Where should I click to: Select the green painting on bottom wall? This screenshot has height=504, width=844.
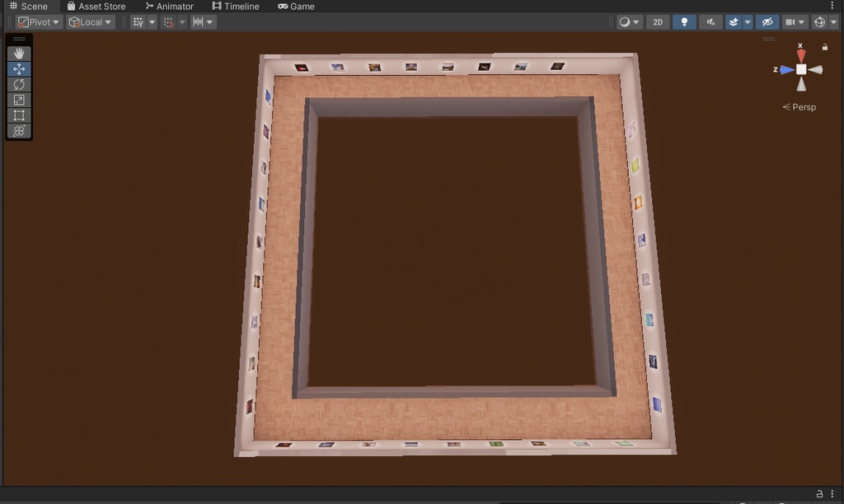tap(495, 444)
